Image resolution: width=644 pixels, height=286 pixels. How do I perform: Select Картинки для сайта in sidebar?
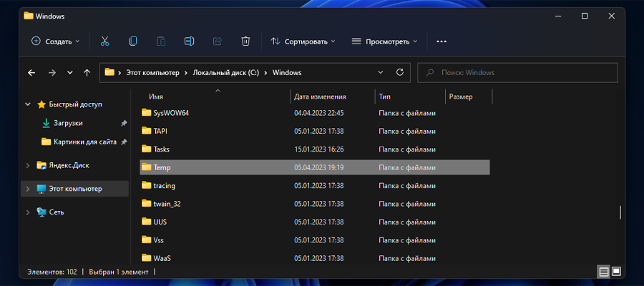pos(85,142)
